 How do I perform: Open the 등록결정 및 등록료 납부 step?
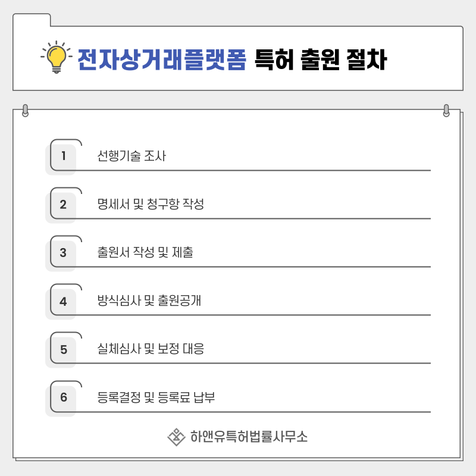click(x=156, y=397)
